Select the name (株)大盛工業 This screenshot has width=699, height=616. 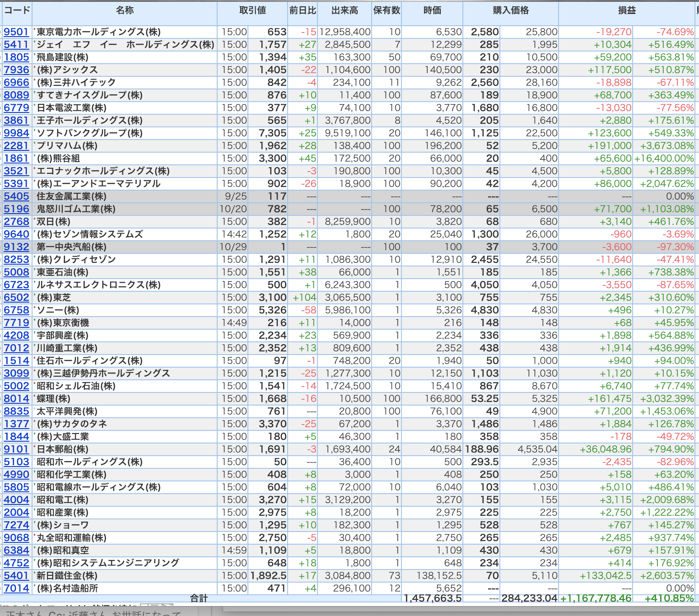(62, 437)
